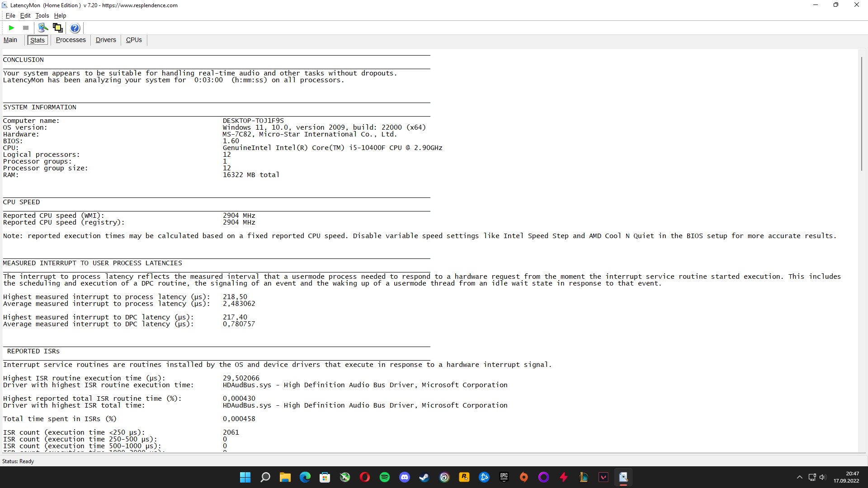The width and height of the screenshot is (868, 488).
Task: Switch to the CPUs tab
Action: coord(134,40)
